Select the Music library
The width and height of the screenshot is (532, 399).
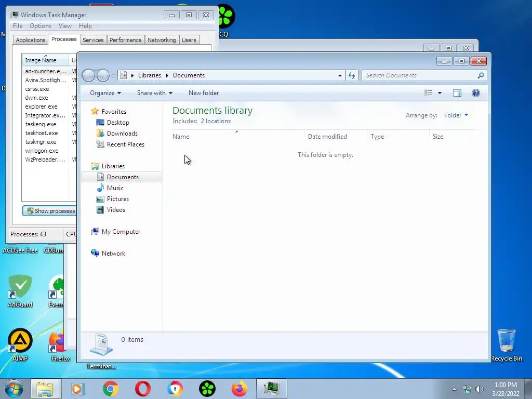115,188
